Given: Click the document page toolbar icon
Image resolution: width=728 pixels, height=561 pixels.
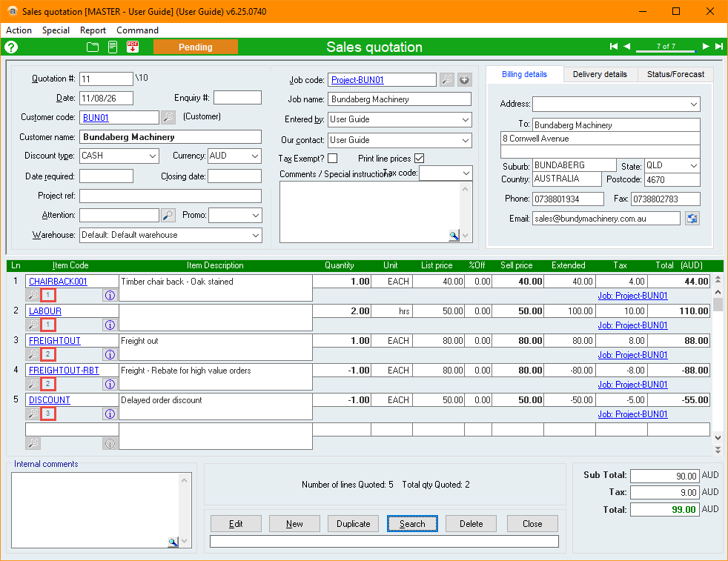Looking at the screenshot, I should point(113,47).
